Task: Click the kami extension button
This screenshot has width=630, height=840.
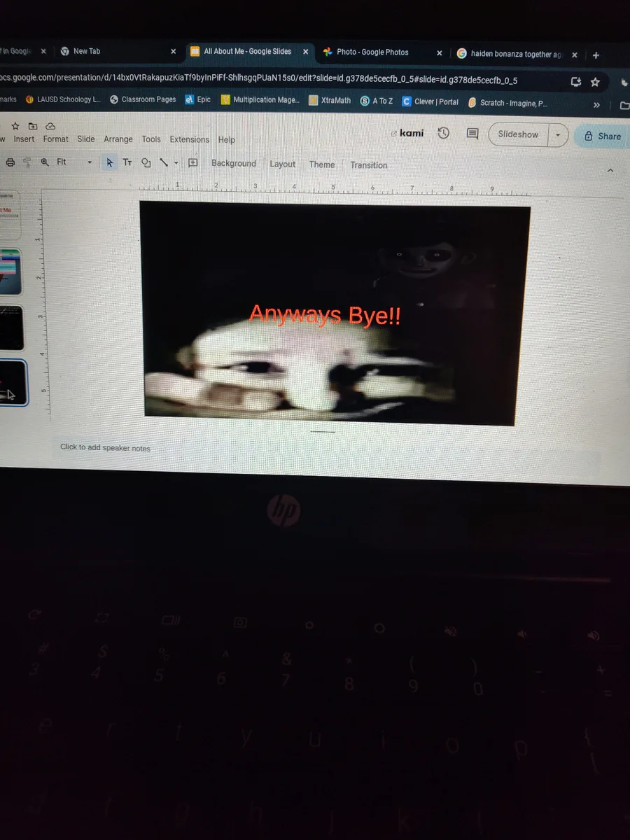Action: [407, 133]
